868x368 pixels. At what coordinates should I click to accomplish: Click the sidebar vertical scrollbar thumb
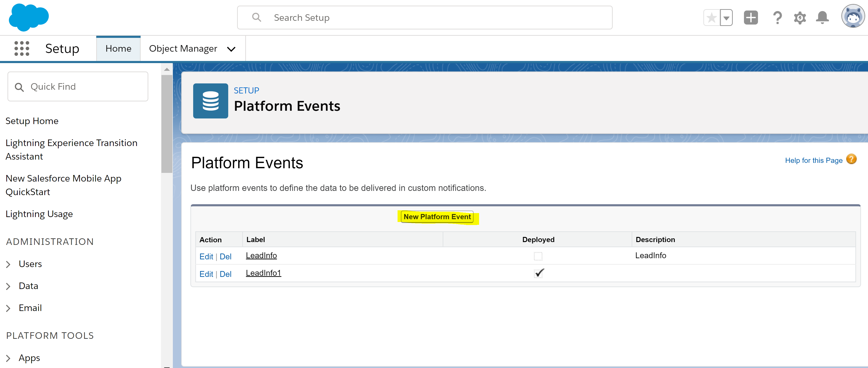[167, 124]
